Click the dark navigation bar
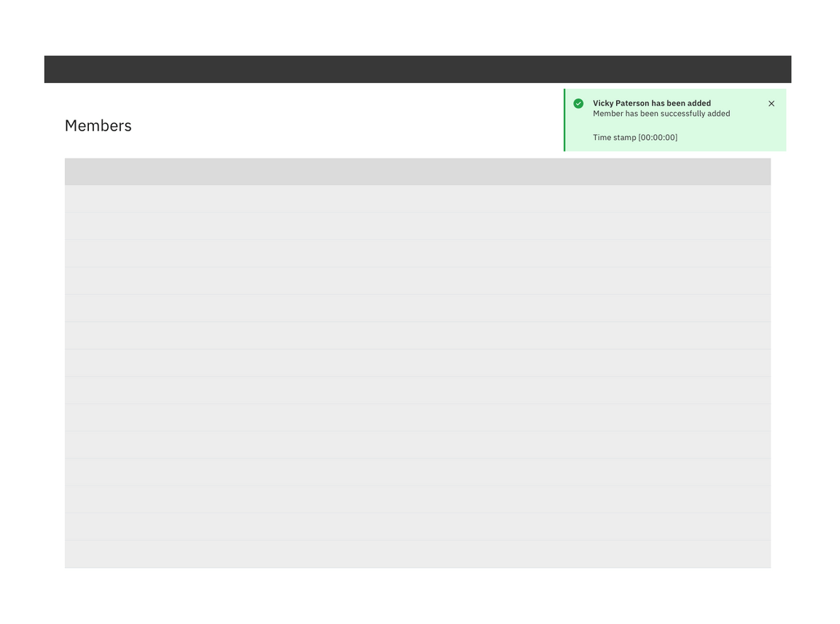The image size is (840, 624). click(418, 69)
